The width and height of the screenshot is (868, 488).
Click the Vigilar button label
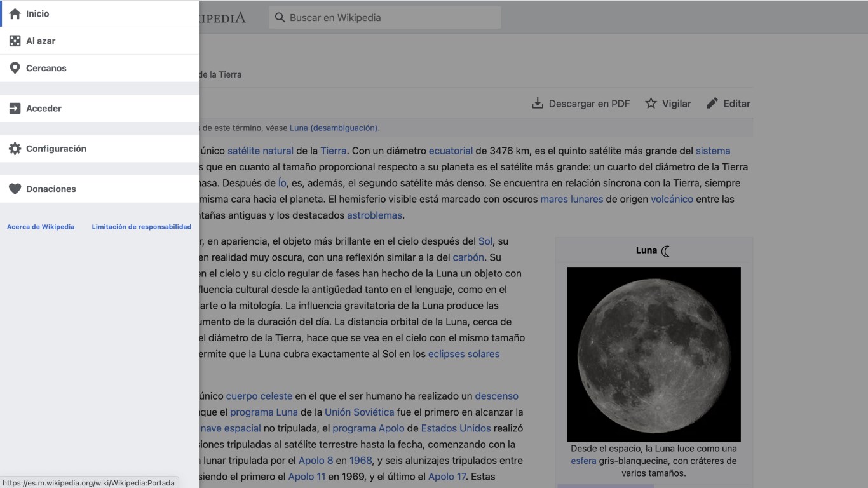coord(677,104)
